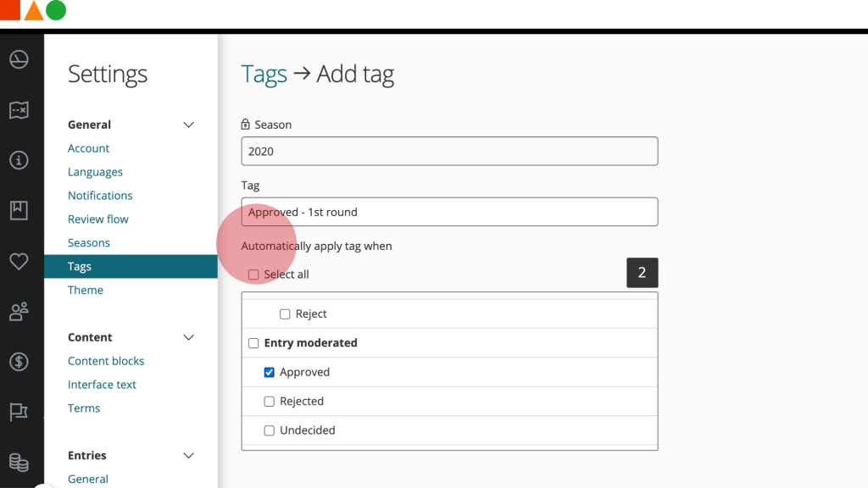Enable the Rejected checkbox
The height and width of the screenshot is (488, 868).
click(x=270, y=401)
